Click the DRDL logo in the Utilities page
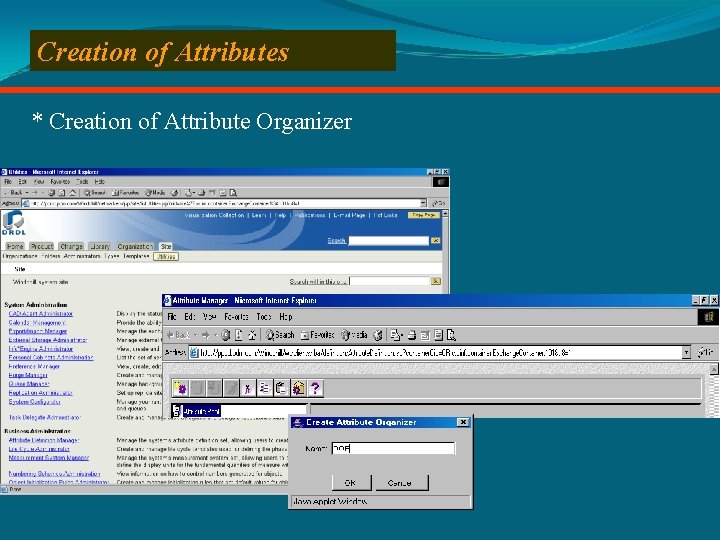This screenshot has width=720, height=540. click(14, 223)
